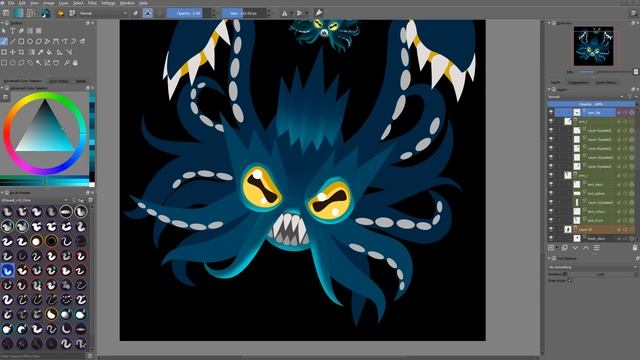Image resolution: width=640 pixels, height=360 pixels.
Task: Open the brush preset chooser in toolbar
Action: tap(72, 13)
